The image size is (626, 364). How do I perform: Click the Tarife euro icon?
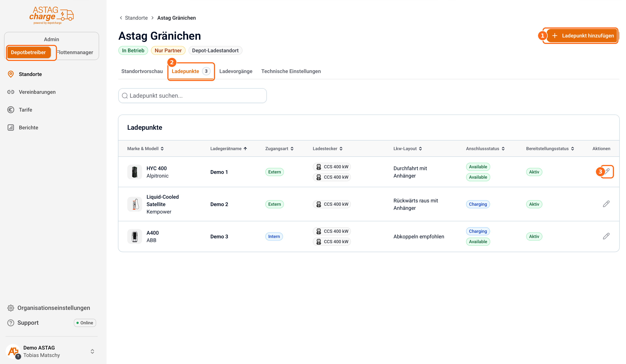(11, 110)
